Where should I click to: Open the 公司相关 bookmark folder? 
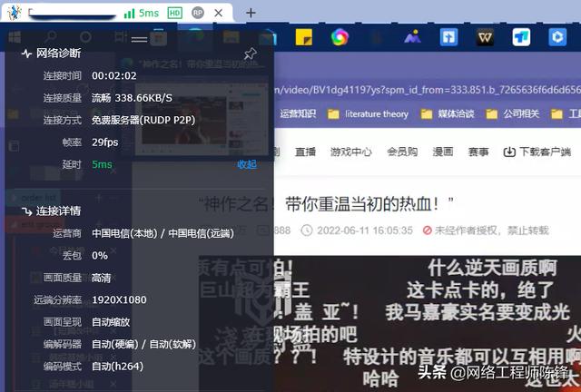[x=512, y=114]
